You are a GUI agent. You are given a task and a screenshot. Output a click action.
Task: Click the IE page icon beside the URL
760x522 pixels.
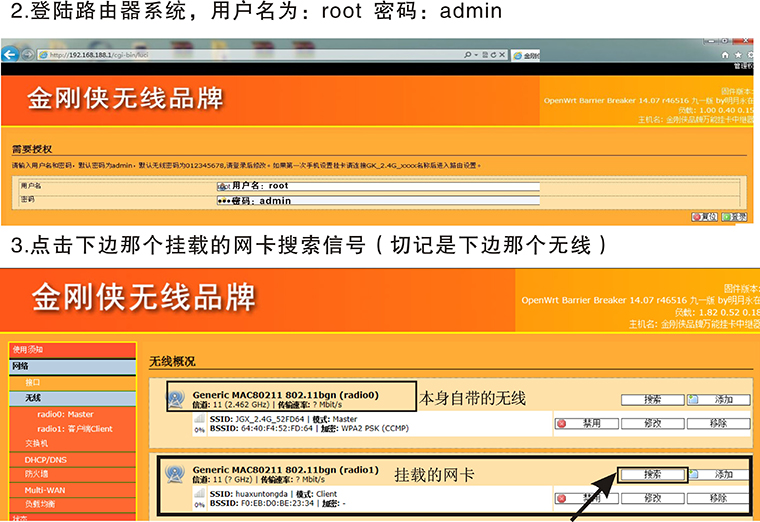coord(43,55)
